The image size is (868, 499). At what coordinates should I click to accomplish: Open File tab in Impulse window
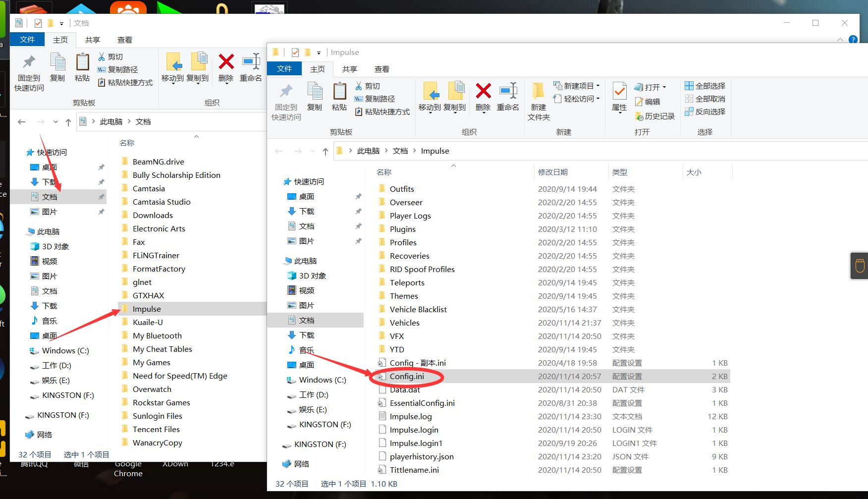click(x=284, y=69)
